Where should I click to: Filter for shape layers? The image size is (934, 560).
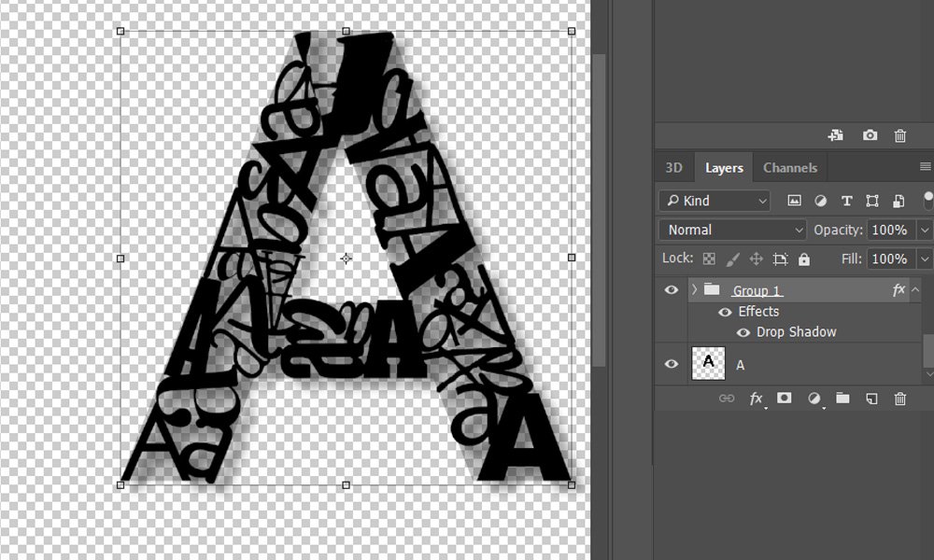[872, 201]
